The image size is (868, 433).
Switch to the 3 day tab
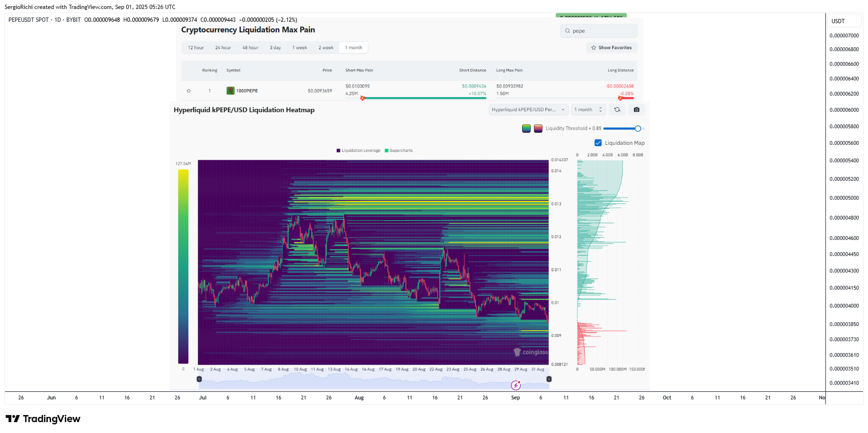tap(275, 48)
